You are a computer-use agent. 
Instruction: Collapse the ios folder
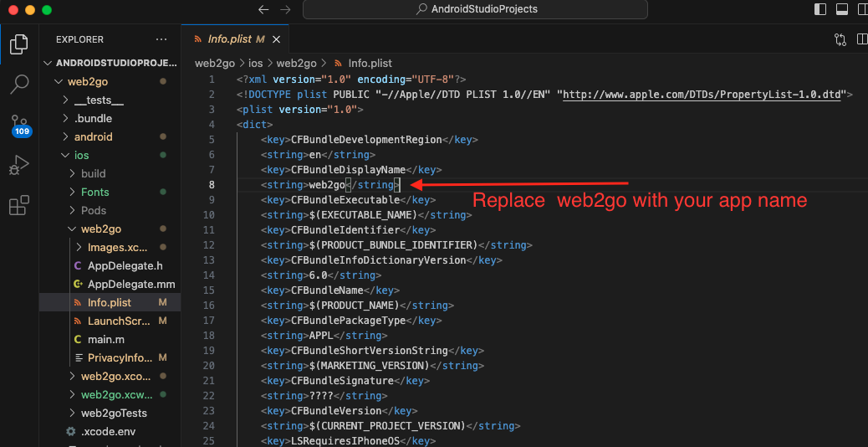tap(81, 155)
